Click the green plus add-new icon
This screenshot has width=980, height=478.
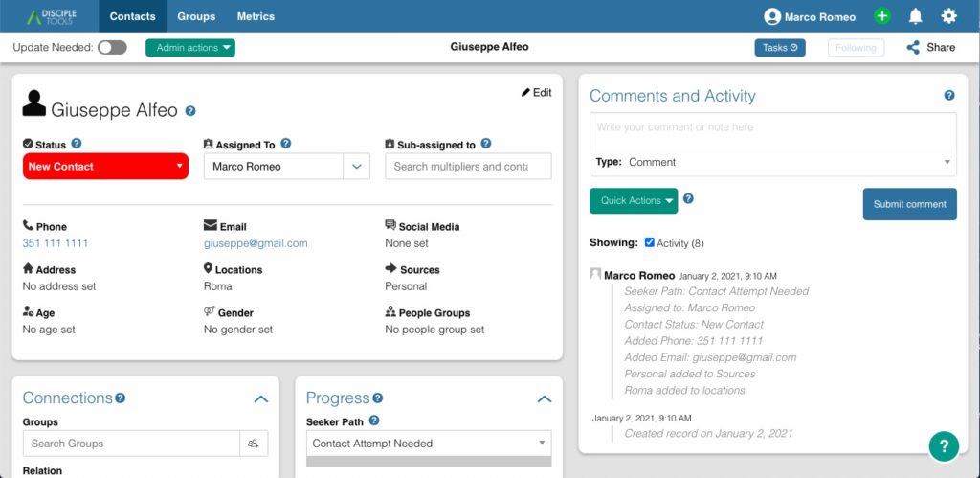881,16
